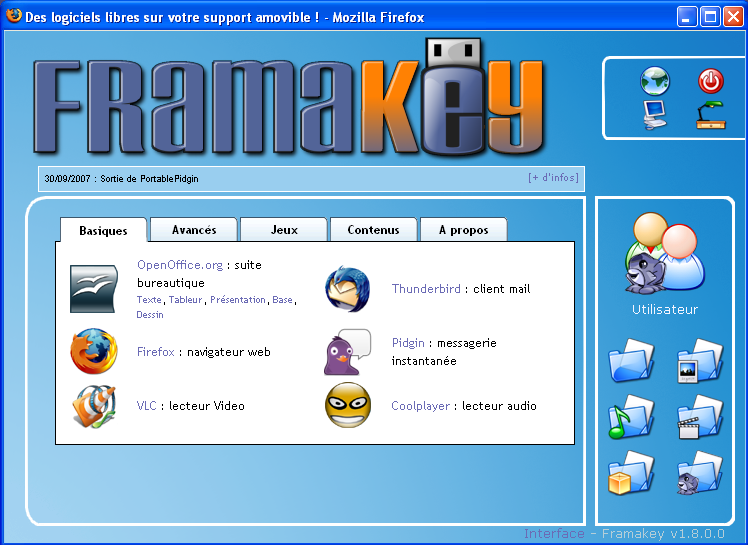Screen dimensions: 748x545
Task: Open the Jeux tab
Action: (284, 230)
